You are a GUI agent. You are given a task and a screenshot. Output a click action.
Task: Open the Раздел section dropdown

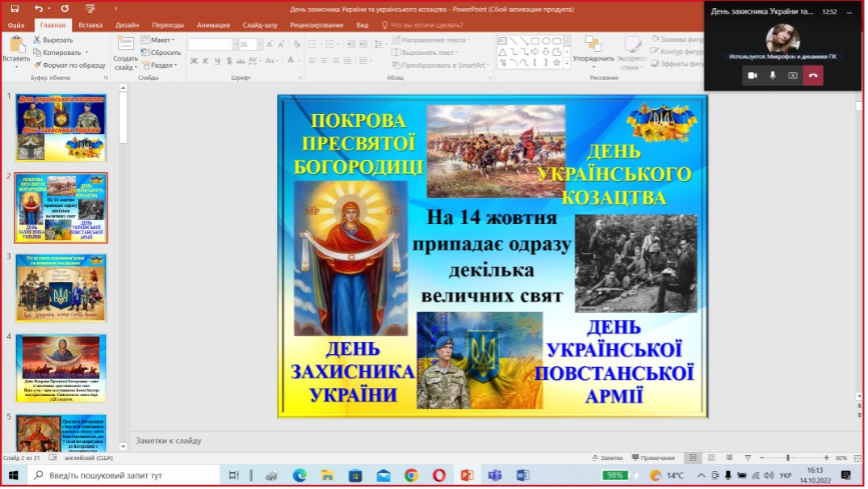pos(161,65)
